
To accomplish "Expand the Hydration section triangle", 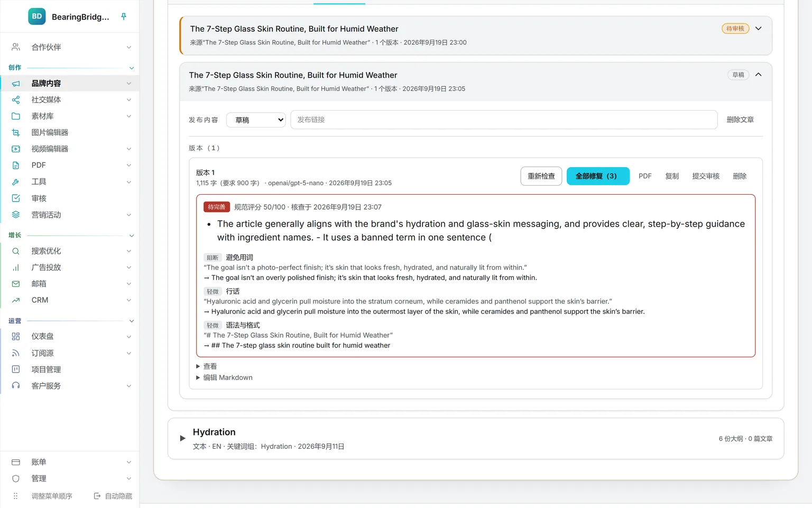I will tap(182, 438).
